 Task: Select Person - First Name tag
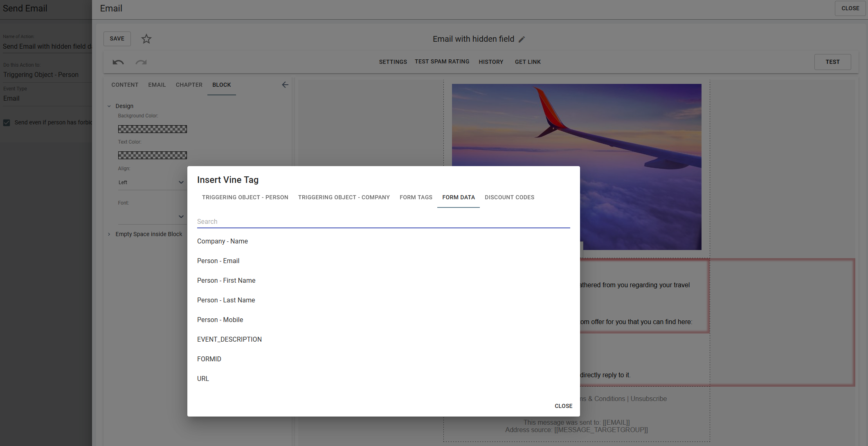point(226,280)
